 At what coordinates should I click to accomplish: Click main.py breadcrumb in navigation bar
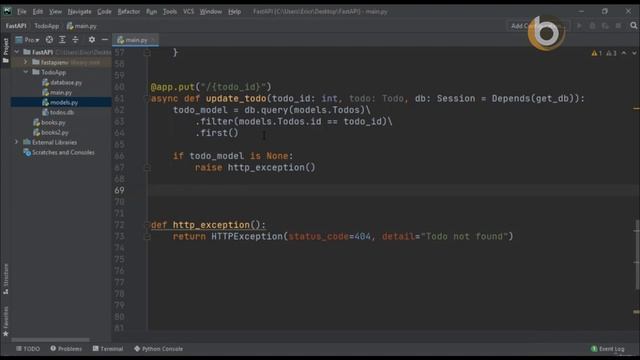[x=82, y=26]
